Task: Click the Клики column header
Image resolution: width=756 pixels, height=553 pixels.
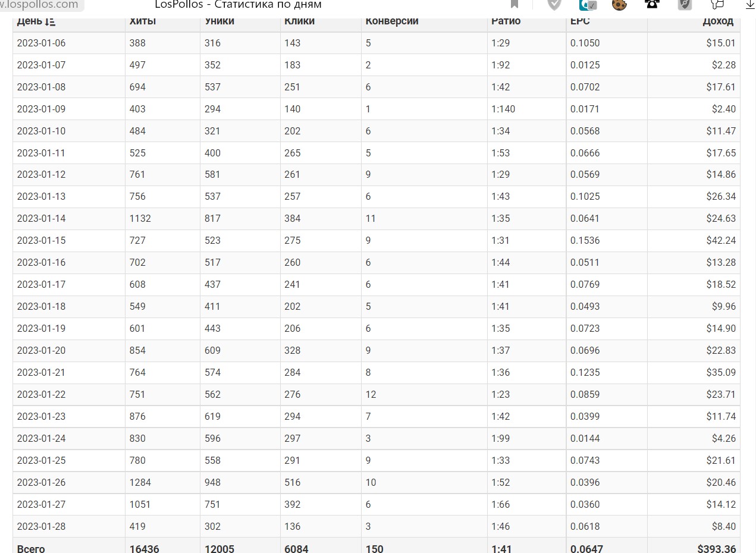Action: click(300, 21)
